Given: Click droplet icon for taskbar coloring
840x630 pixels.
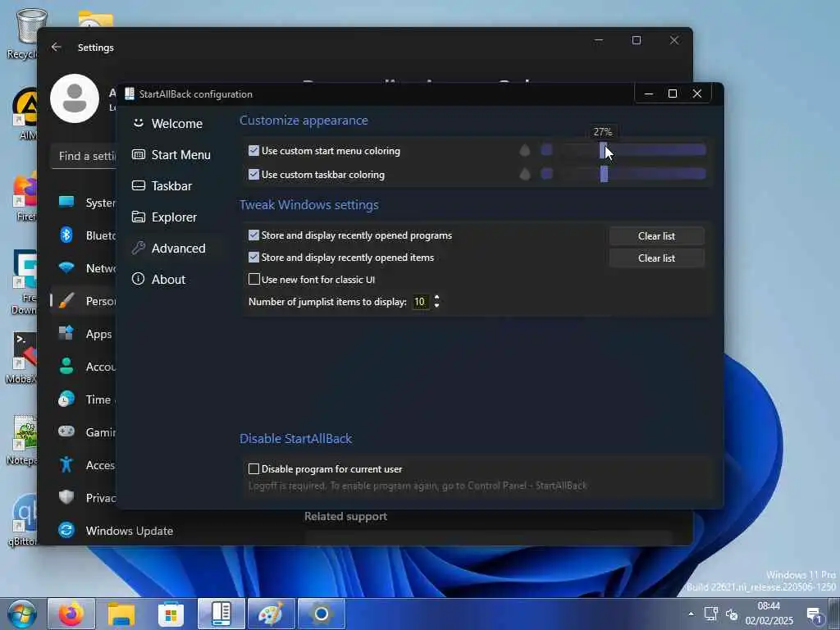Looking at the screenshot, I should tap(525, 174).
